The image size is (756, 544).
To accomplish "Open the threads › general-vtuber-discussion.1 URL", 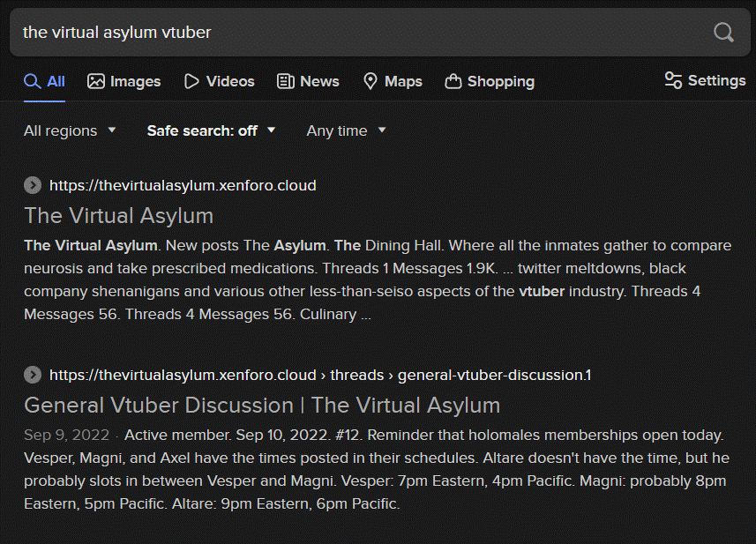I will (320, 375).
